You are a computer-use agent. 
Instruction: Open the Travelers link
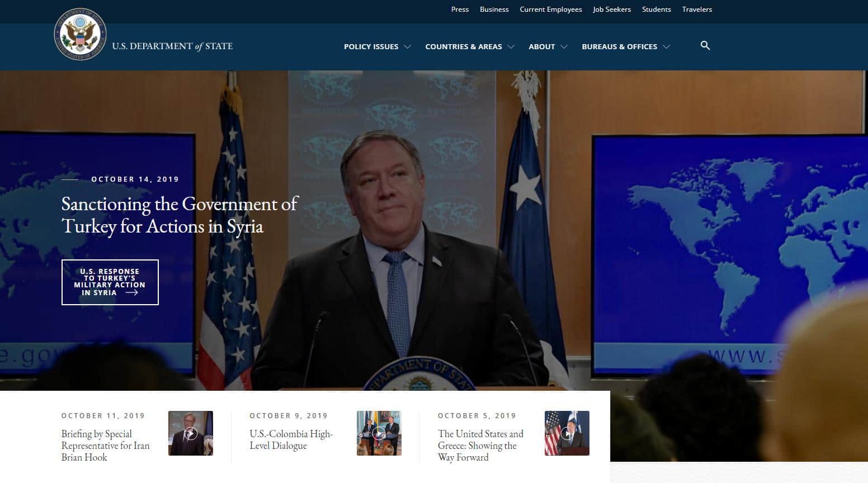(697, 10)
